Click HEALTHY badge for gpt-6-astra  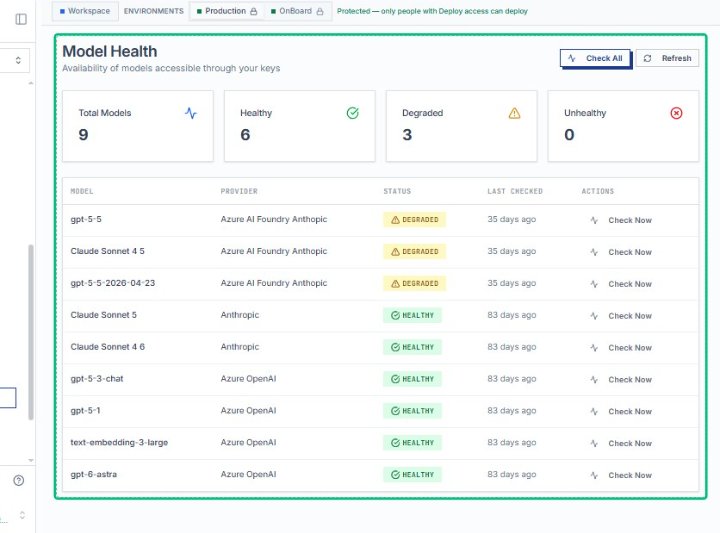pyautogui.click(x=412, y=475)
